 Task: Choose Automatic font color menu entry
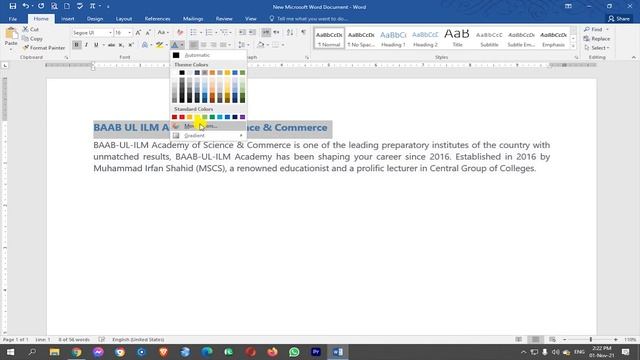coord(208,55)
